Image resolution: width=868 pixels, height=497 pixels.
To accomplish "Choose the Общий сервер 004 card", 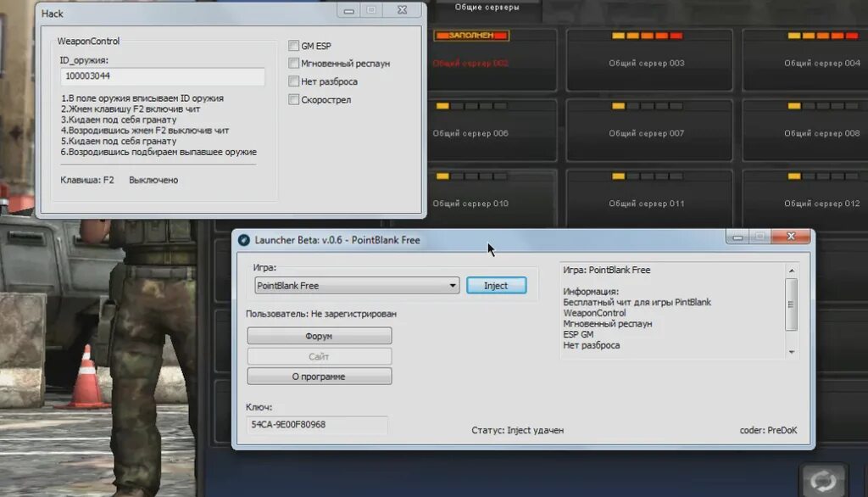I will [805, 60].
